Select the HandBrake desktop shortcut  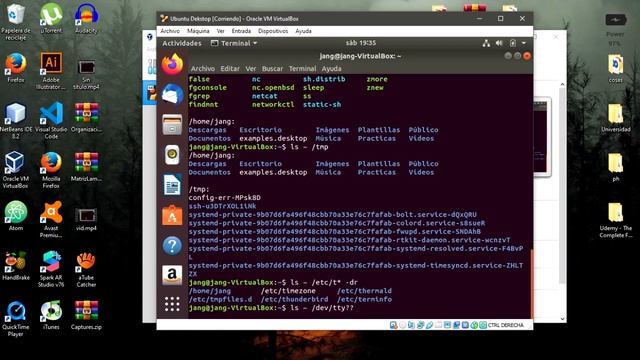pyautogui.click(x=16, y=266)
